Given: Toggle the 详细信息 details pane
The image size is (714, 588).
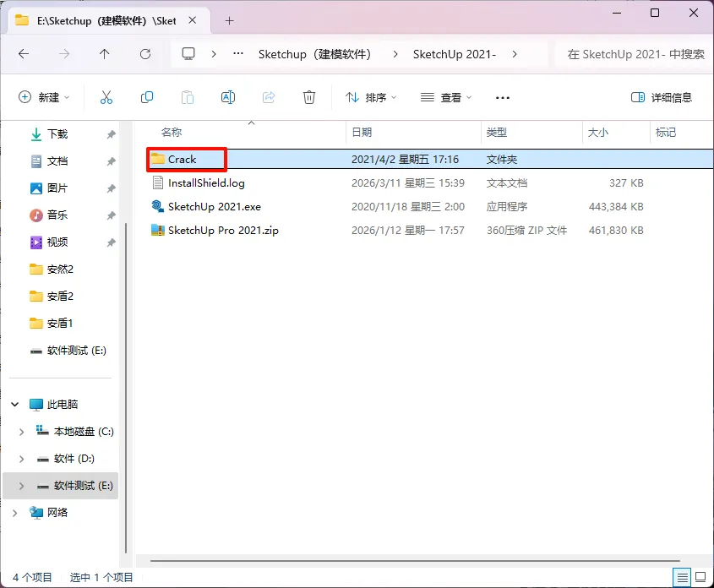Looking at the screenshot, I should click(661, 97).
